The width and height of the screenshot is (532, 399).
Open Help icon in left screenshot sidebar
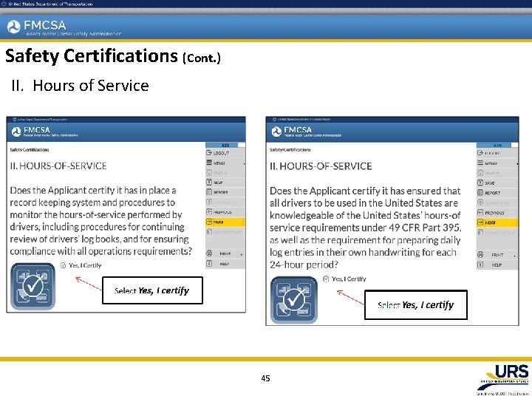pos(209,263)
